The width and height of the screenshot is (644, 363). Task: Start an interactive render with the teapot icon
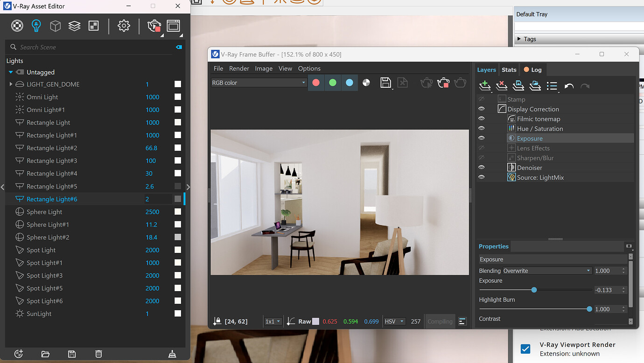tap(154, 26)
